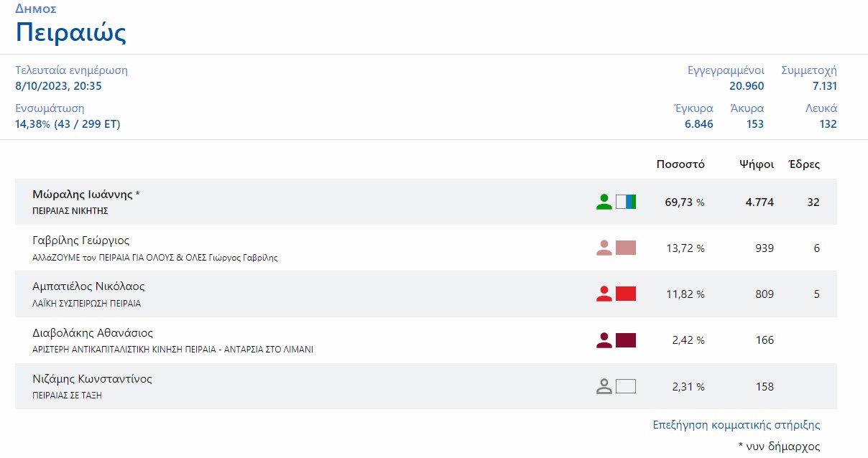This screenshot has height=458, width=868.
Task: Click the Πειραιώς municipality heading
Action: 70,32
